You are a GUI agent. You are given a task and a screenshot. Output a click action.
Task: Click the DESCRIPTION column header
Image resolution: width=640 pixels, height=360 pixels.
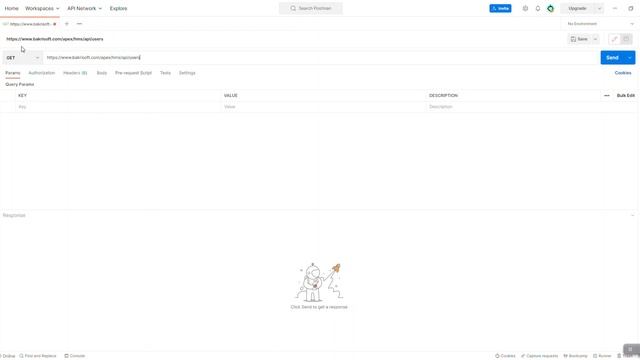(x=443, y=96)
